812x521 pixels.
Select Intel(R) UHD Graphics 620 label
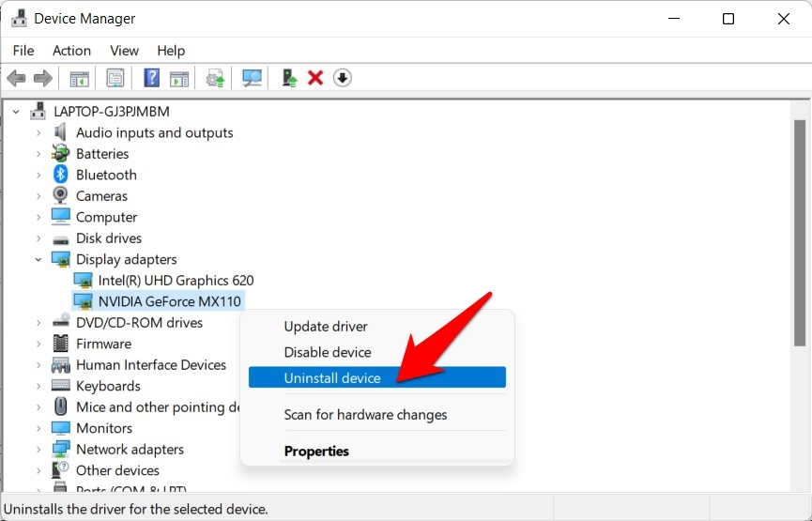coord(176,280)
